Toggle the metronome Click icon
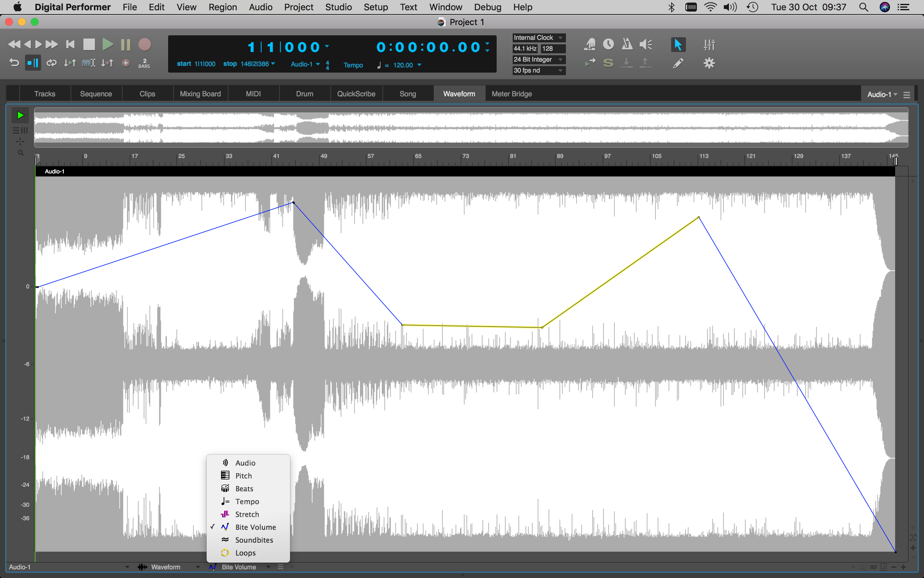This screenshot has height=578, width=924. point(627,44)
